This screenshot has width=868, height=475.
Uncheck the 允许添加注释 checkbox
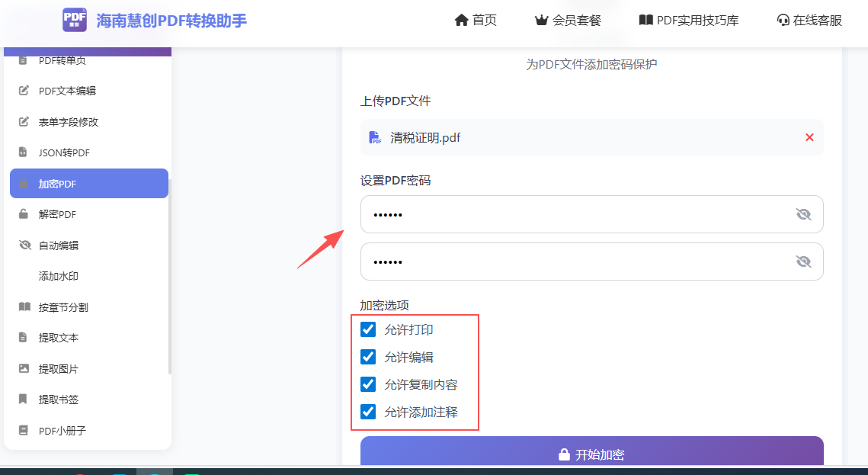click(368, 412)
